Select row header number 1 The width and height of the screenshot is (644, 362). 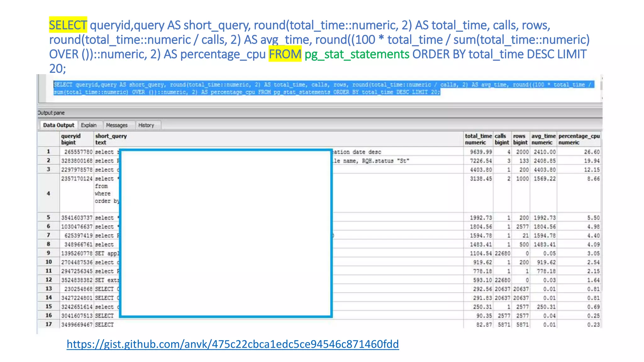pos(48,151)
